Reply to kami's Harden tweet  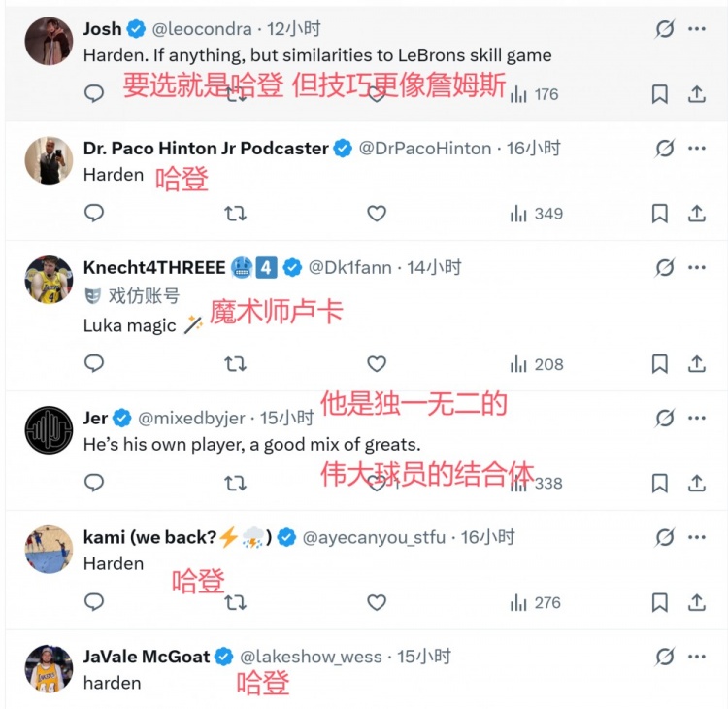94,602
